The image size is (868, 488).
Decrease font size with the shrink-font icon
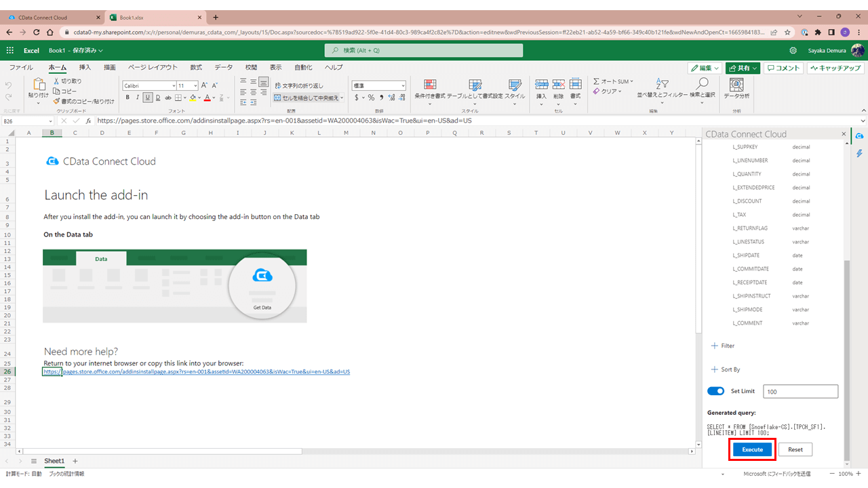tap(216, 85)
